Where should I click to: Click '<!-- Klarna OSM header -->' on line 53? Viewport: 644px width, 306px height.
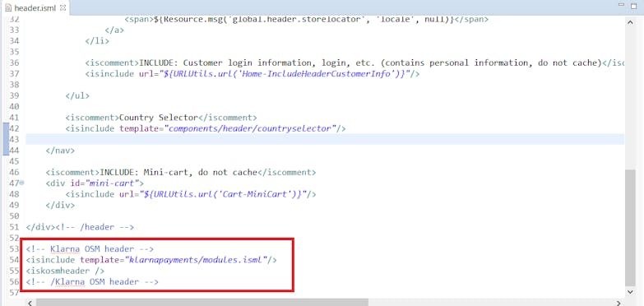coord(90,248)
